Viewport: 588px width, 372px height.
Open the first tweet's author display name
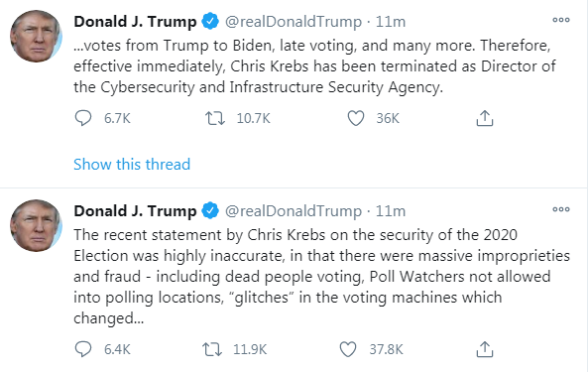tap(135, 22)
